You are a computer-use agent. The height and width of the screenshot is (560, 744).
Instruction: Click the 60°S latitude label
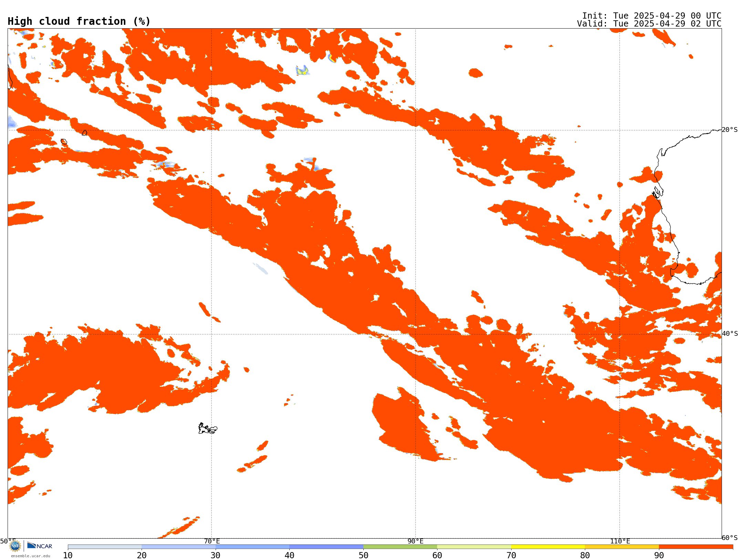730,538
